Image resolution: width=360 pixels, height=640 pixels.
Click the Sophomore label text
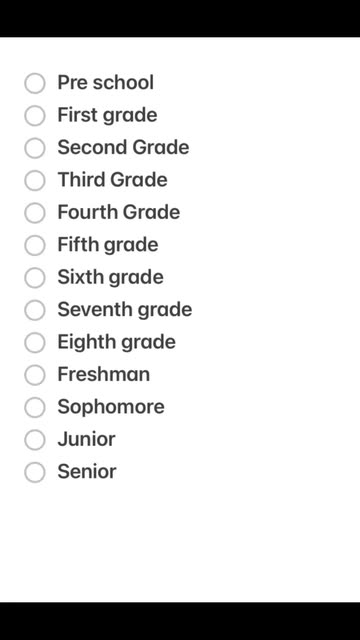click(x=111, y=407)
